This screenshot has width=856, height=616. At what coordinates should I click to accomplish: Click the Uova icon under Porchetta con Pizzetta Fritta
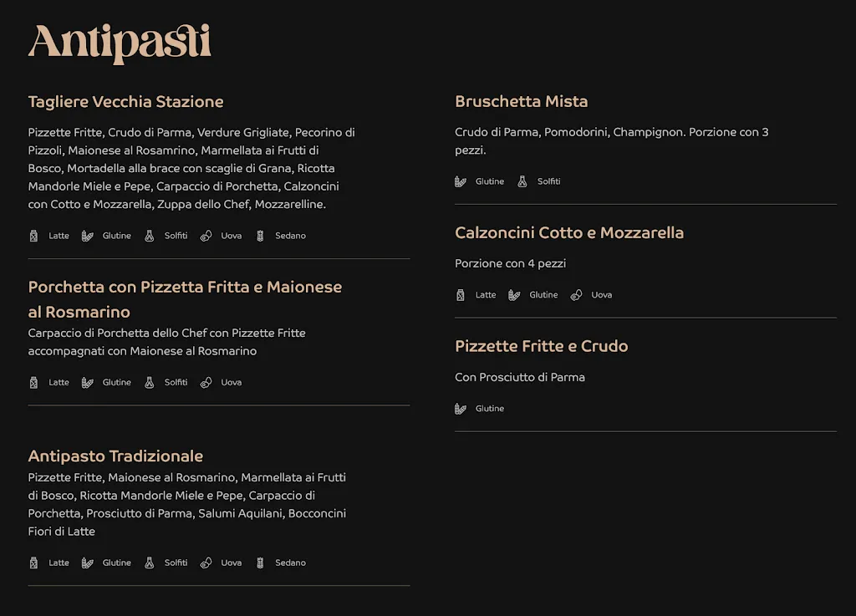pos(206,383)
